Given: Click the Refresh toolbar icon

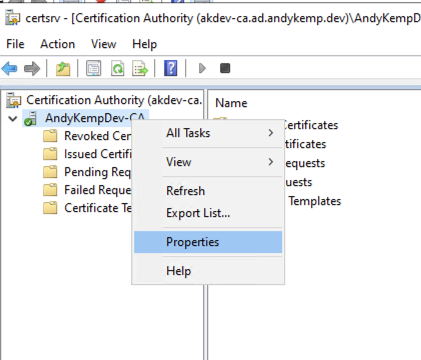Looking at the screenshot, I should [117, 68].
